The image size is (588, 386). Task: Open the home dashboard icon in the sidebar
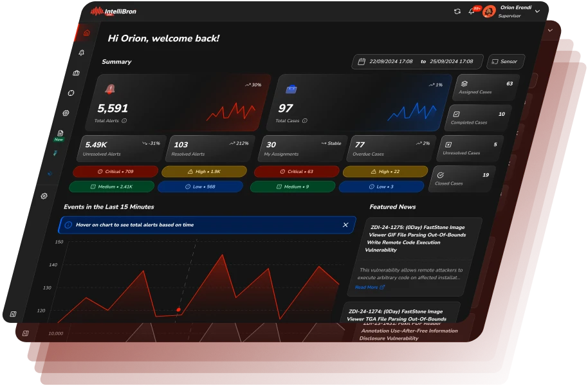click(x=87, y=33)
